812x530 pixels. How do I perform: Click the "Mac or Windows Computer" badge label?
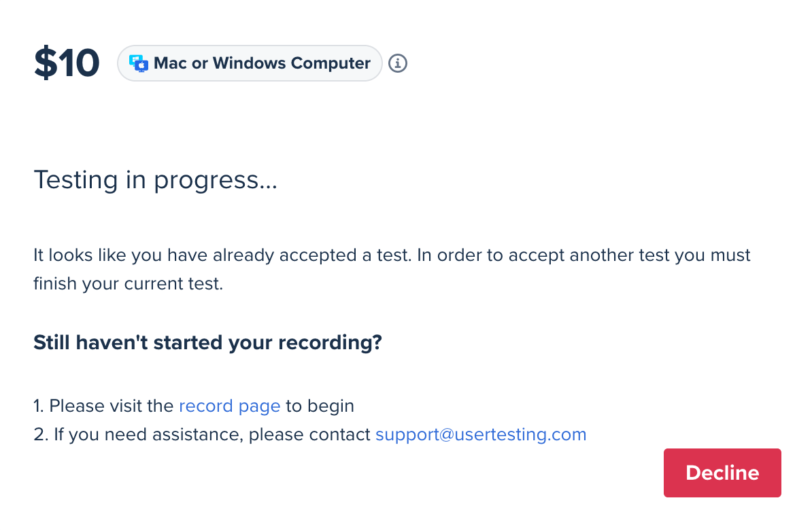point(262,63)
